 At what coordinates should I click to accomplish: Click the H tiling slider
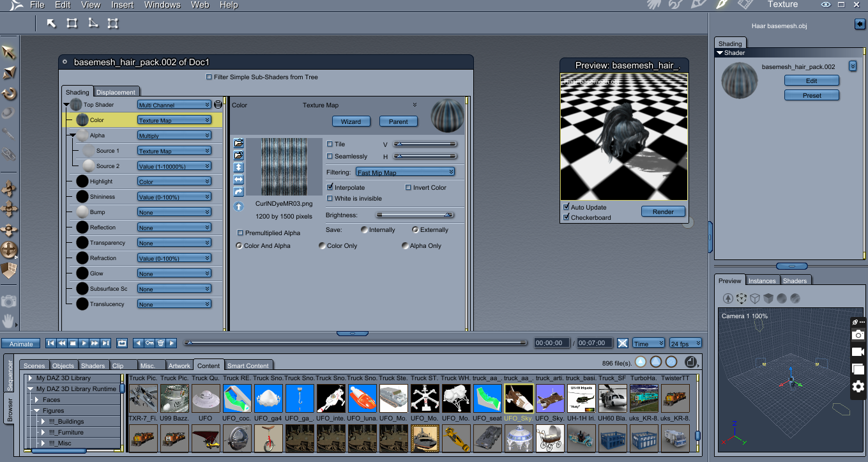click(425, 157)
